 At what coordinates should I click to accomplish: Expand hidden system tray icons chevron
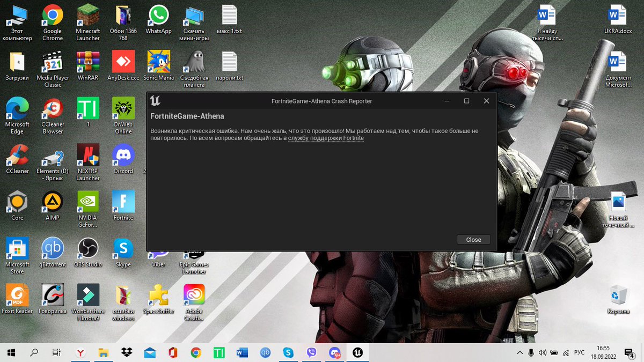point(519,352)
